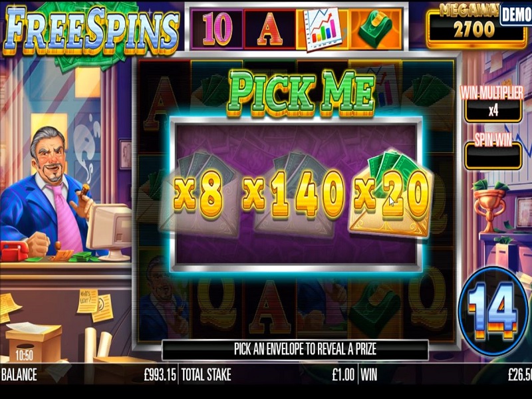Pick the x140 middle envelope
This screenshot has width=532, height=399.
coord(295,194)
